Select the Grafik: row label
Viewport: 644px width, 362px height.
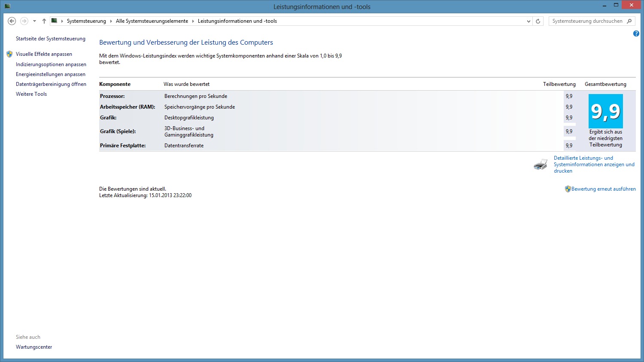[108, 118]
